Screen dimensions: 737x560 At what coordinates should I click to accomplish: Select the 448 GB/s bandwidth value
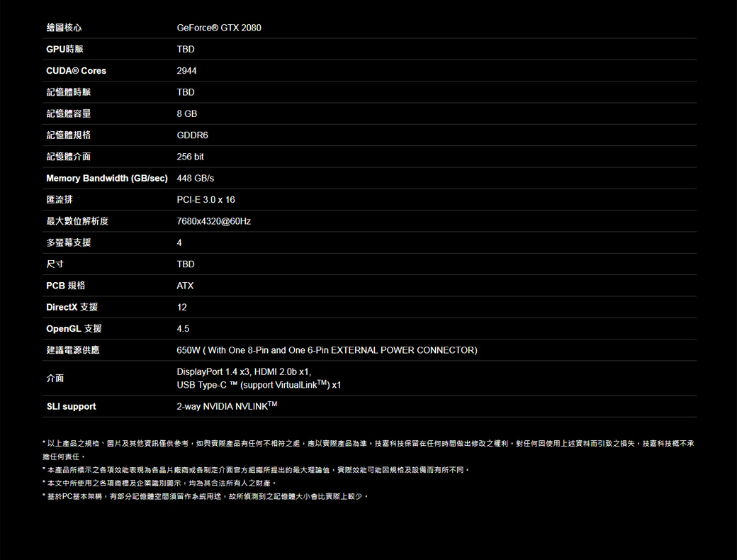195,178
